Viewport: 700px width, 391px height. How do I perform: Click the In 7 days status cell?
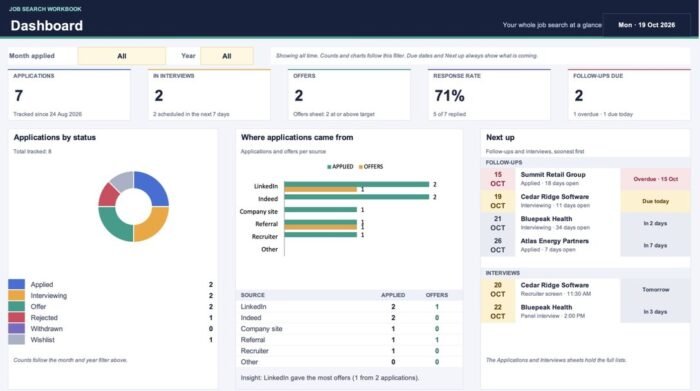(x=655, y=245)
